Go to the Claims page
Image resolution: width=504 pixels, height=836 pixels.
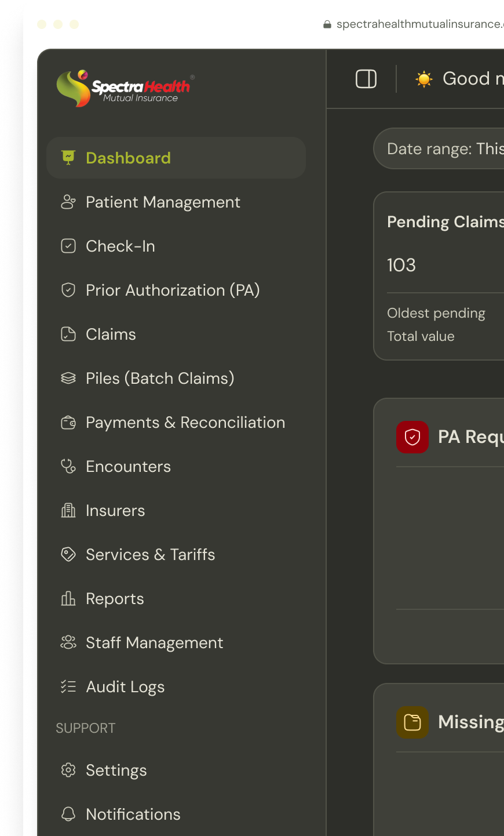tap(111, 335)
